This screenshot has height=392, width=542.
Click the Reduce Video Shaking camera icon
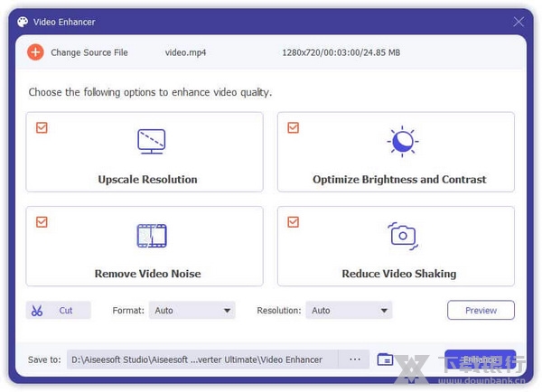(402, 236)
